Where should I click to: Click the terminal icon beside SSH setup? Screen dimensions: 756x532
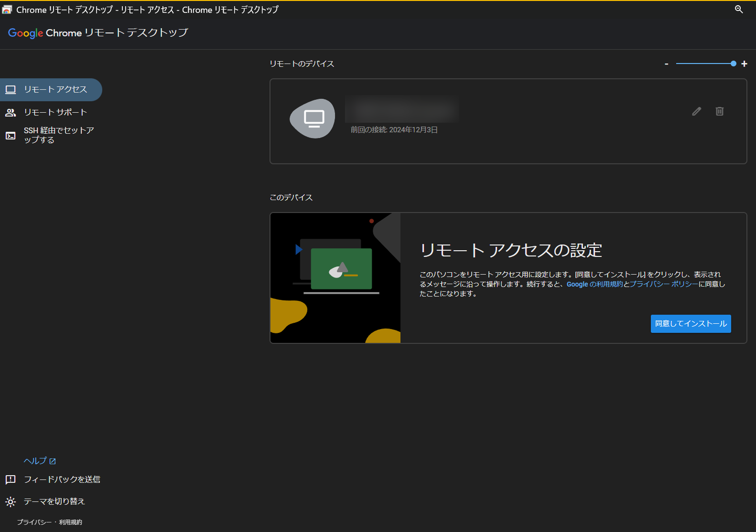coord(11,136)
